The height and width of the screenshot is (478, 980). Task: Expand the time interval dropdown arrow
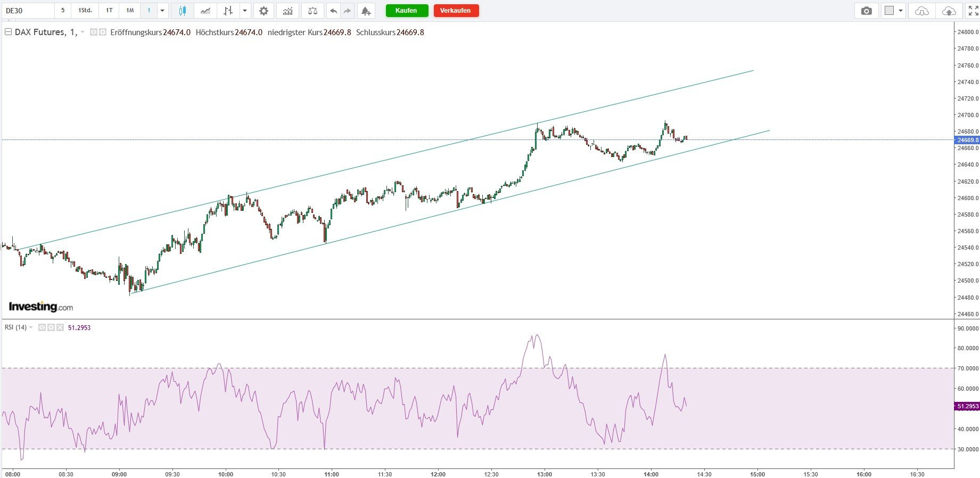tap(162, 11)
